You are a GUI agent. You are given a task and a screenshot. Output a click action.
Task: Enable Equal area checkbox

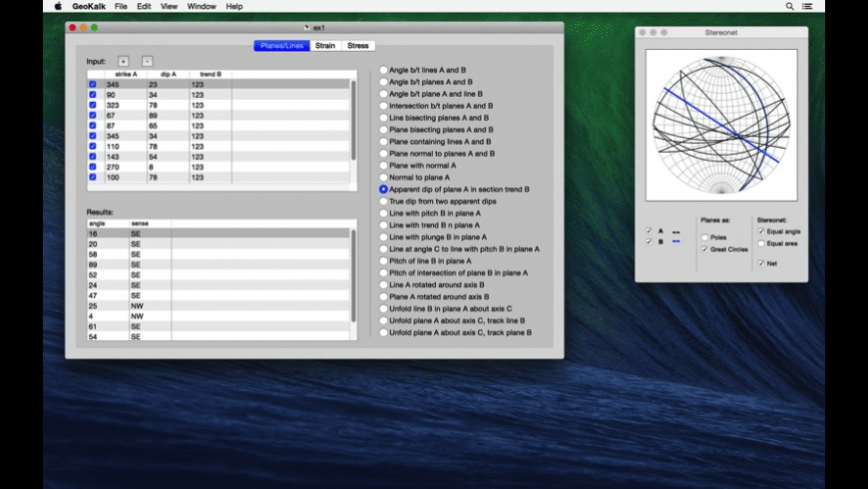point(761,244)
